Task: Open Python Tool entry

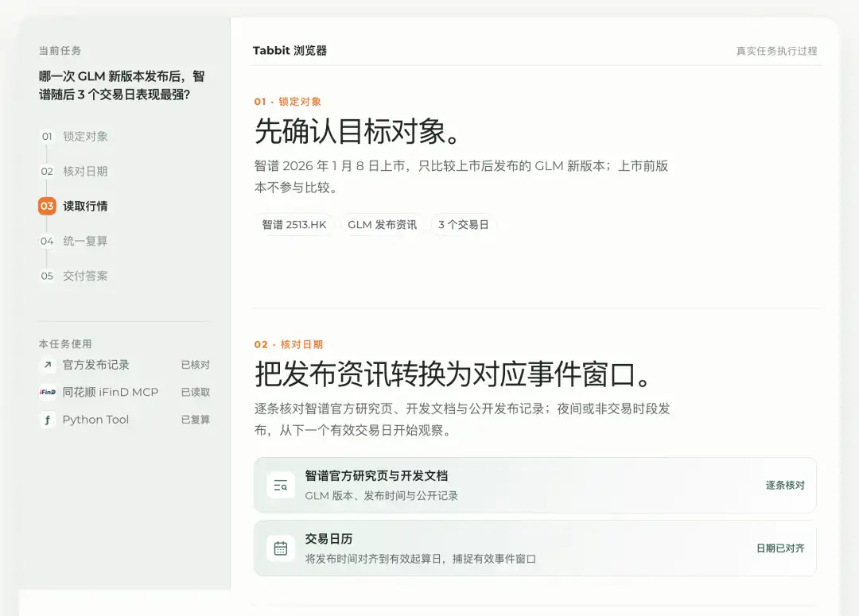Action: [124, 420]
